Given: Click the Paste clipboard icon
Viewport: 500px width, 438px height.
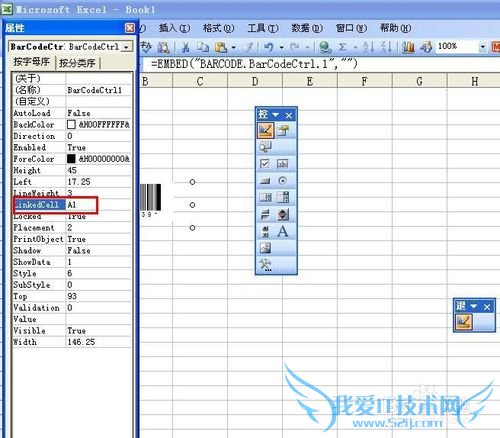Looking at the screenshot, I should coord(221,47).
